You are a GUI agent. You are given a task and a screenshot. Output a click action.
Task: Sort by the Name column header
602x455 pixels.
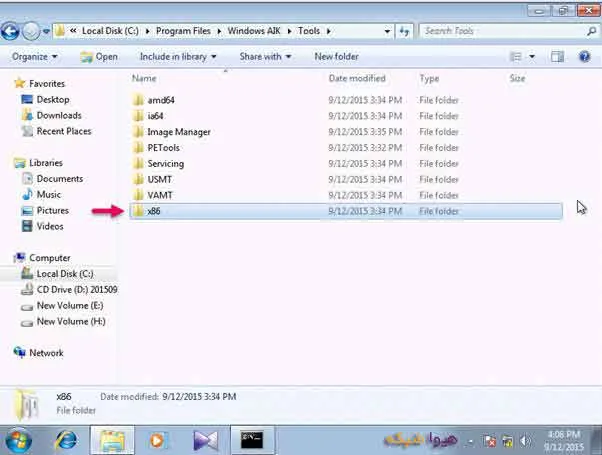coord(144,78)
